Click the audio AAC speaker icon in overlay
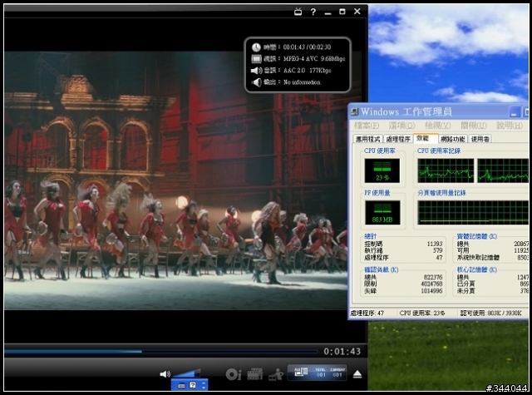This screenshot has width=532, height=395. point(257,71)
